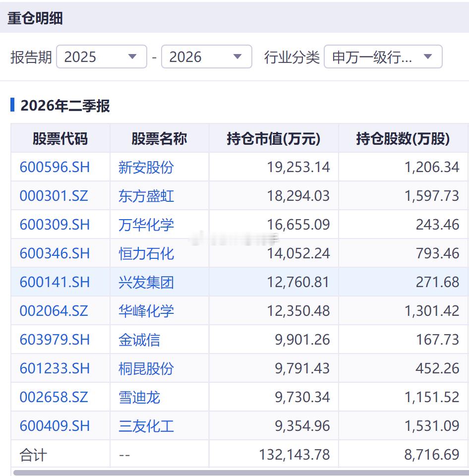Click the 持仓市值(万元) column header
The height and width of the screenshot is (476, 469).
pyautogui.click(x=274, y=139)
